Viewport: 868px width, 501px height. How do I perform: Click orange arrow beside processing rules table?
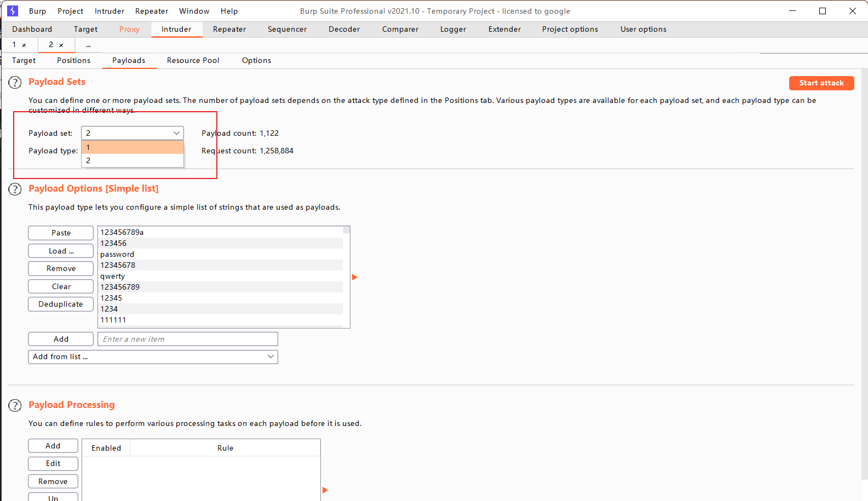pos(325,490)
